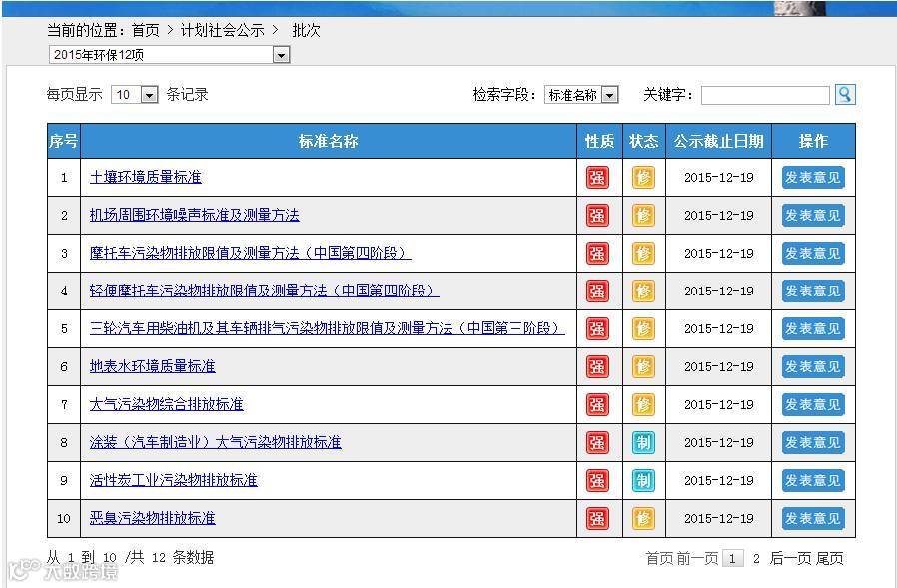Image resolution: width=897 pixels, height=588 pixels.
Task: Click the 公示截止日期 column header
Action: (x=718, y=141)
